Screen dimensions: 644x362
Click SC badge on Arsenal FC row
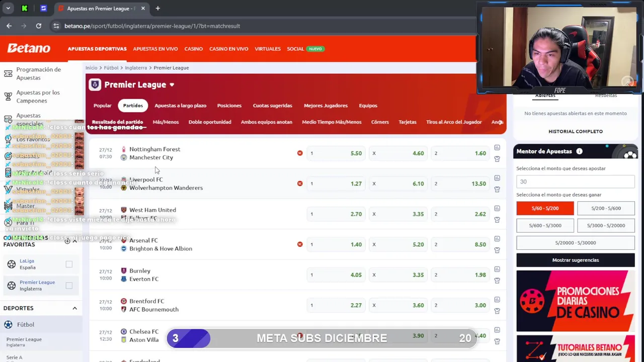coord(300,244)
